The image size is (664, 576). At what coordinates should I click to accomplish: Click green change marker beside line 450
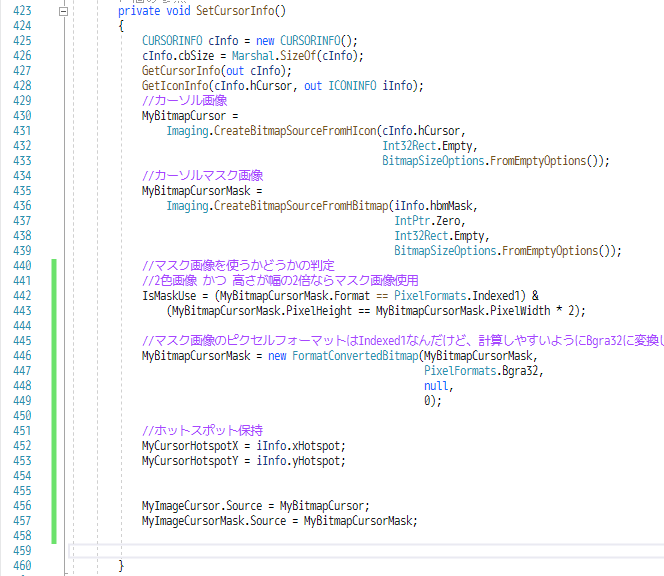click(54, 416)
